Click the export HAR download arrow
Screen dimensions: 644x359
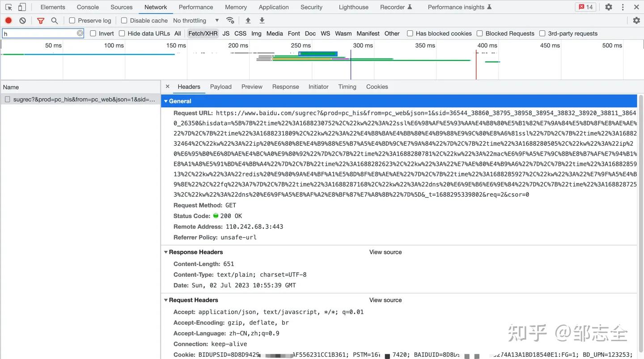coord(262,21)
